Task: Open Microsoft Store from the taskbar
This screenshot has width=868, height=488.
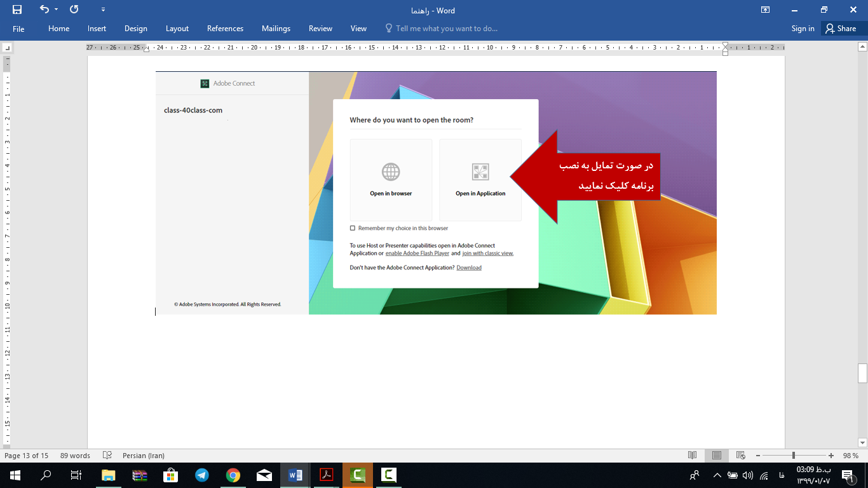Action: coord(170,475)
